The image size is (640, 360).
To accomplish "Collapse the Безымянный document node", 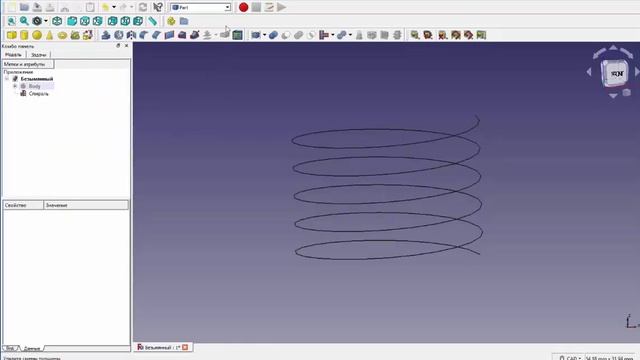I will pos(7,78).
